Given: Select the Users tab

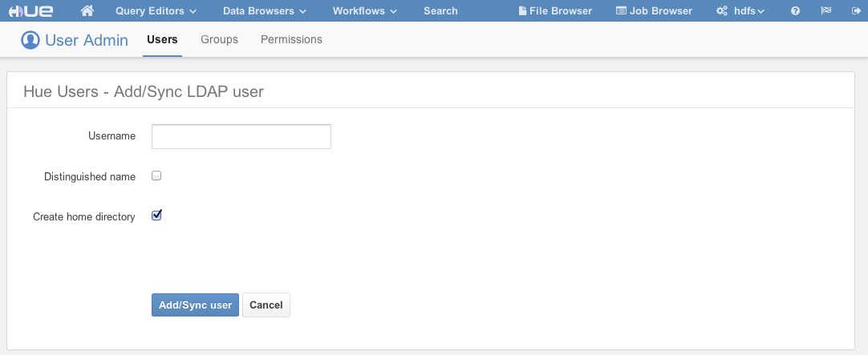Looking at the screenshot, I should point(162,39).
